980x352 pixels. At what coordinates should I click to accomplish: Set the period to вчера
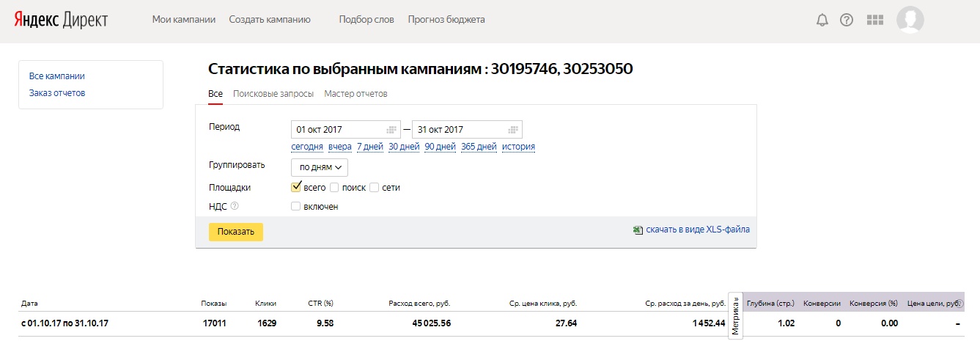340,147
